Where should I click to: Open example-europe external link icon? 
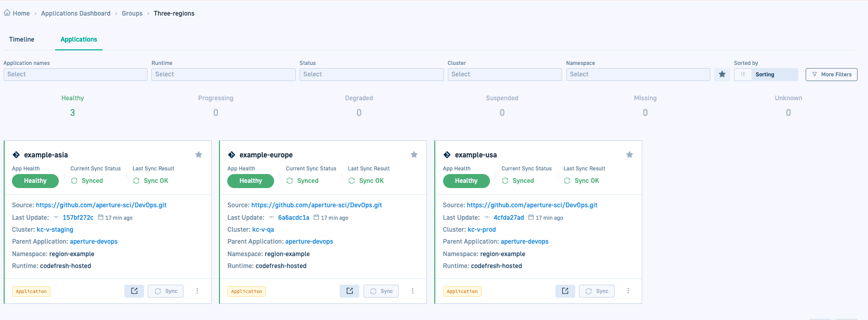coord(349,291)
